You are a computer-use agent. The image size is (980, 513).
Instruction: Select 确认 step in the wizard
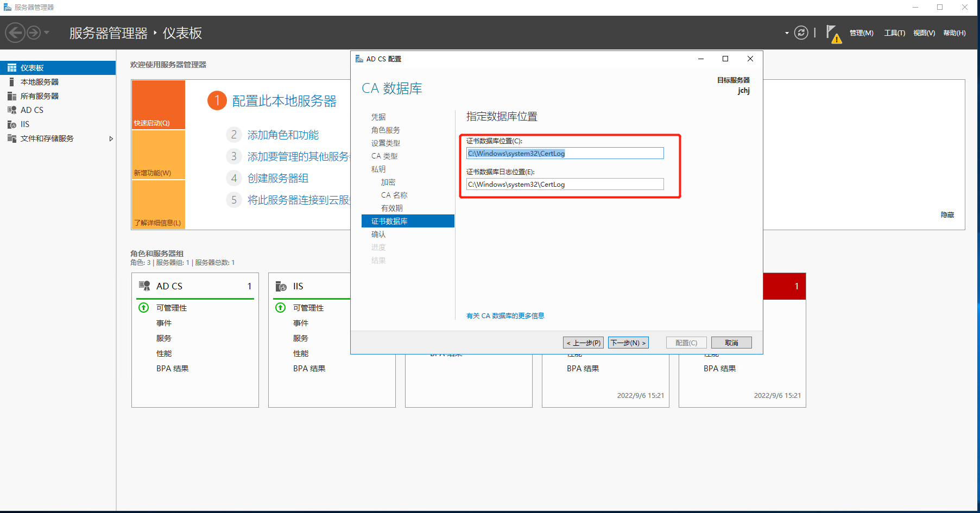(378, 235)
